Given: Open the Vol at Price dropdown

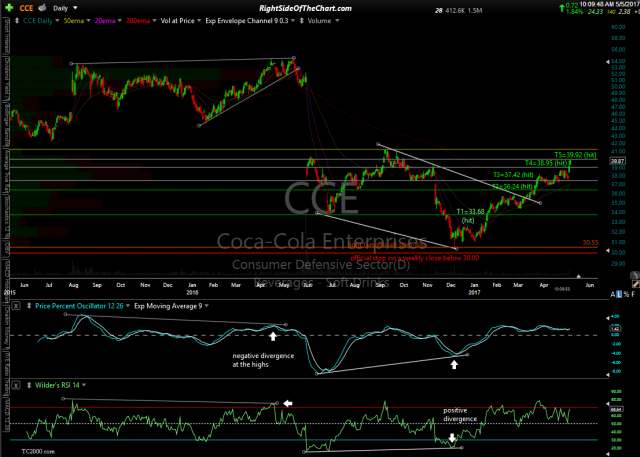Looking at the screenshot, I should 199,21.
